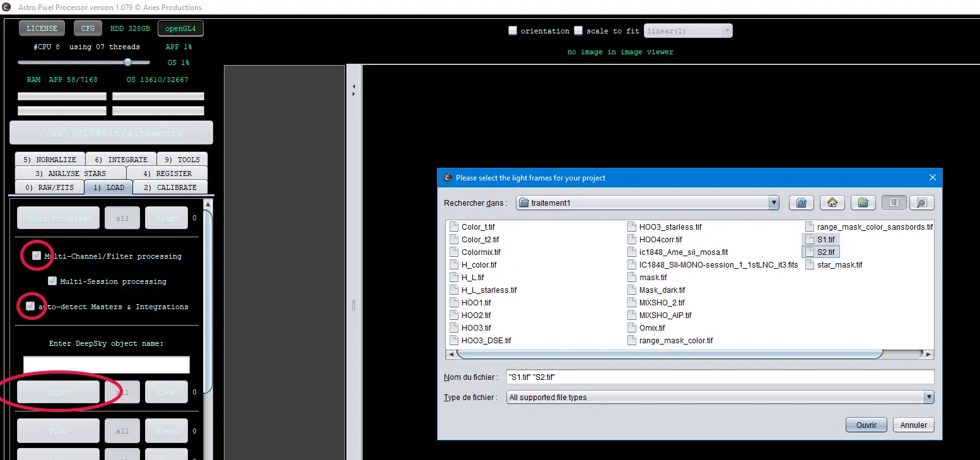This screenshot has height=460, width=980.
Task: Enable the orientation checkbox
Action: (513, 31)
